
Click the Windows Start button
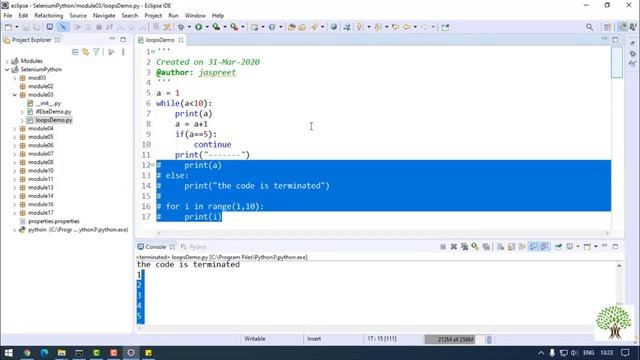9,353
